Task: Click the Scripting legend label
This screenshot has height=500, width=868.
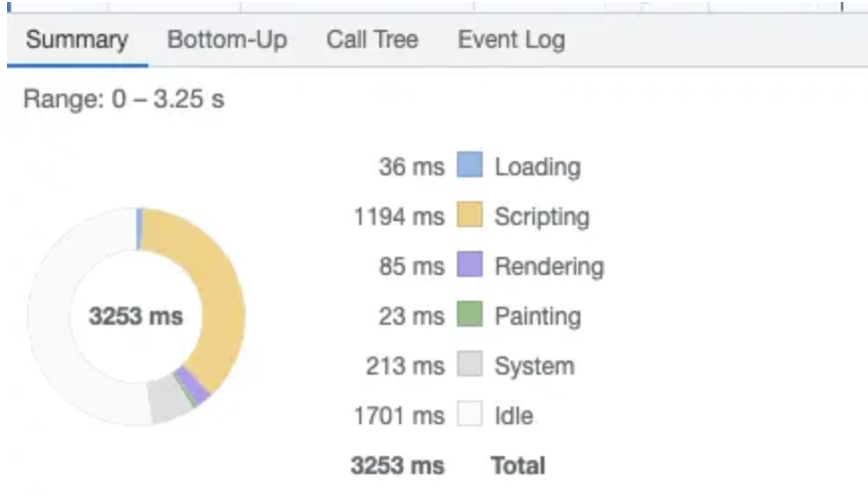Action: click(542, 216)
